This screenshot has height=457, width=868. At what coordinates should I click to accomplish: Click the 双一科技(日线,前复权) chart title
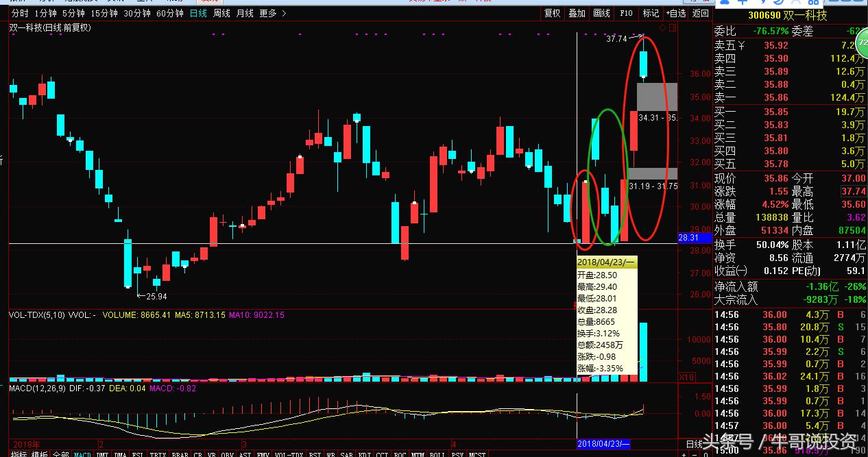(50, 27)
